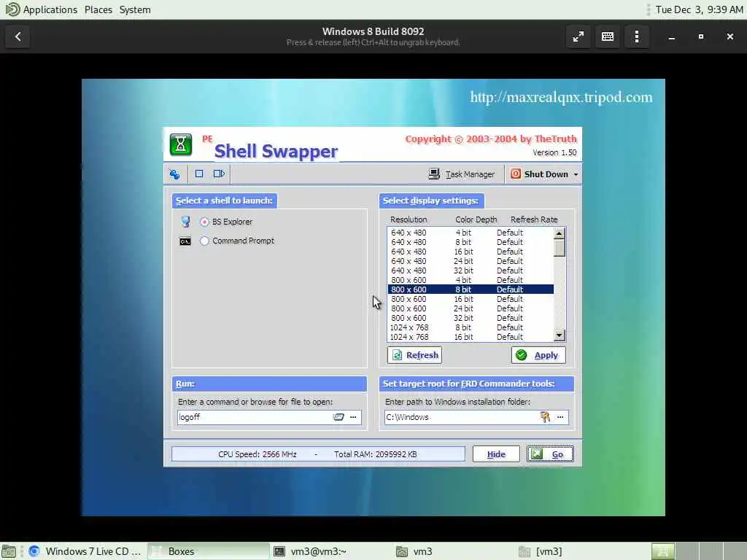The width and height of the screenshot is (747, 560).
Task: Click the red Shut Down icon
Action: [x=516, y=174]
